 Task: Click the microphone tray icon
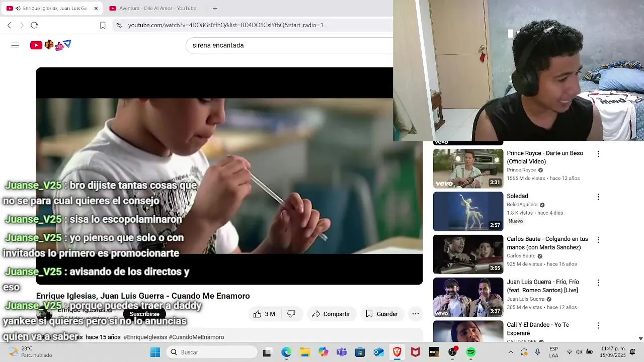tap(538, 352)
